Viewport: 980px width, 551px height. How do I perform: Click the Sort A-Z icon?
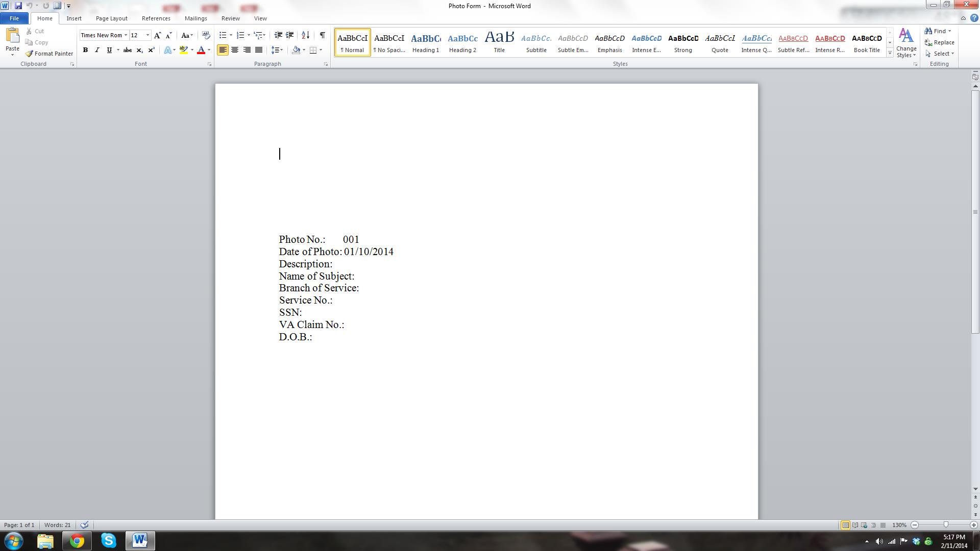pos(305,35)
